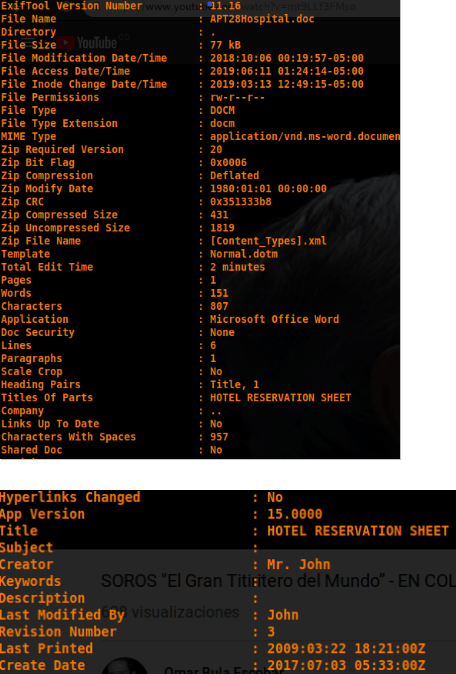Select ExifTool version value 11.16
This screenshot has width=456, height=674.
pos(225,6)
